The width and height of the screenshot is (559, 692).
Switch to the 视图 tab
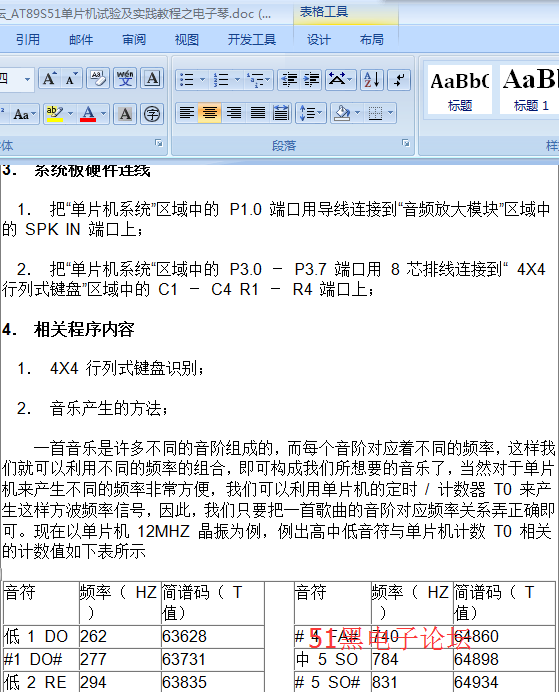(x=187, y=40)
